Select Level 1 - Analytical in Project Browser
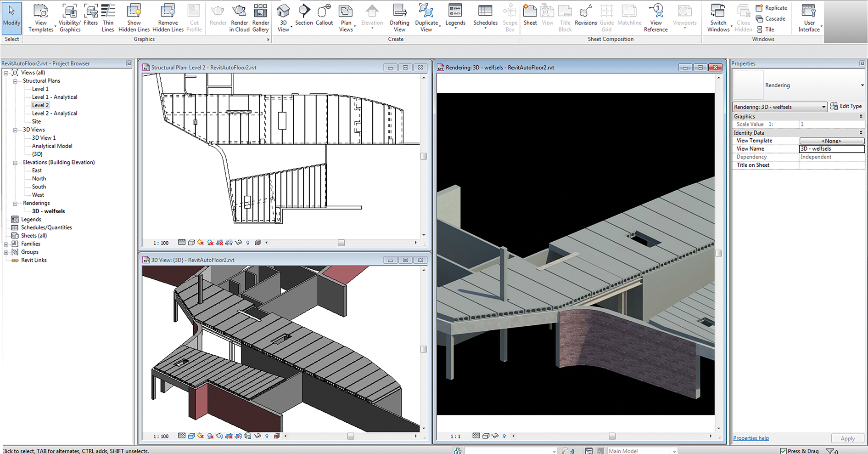The width and height of the screenshot is (868, 454). [54, 97]
